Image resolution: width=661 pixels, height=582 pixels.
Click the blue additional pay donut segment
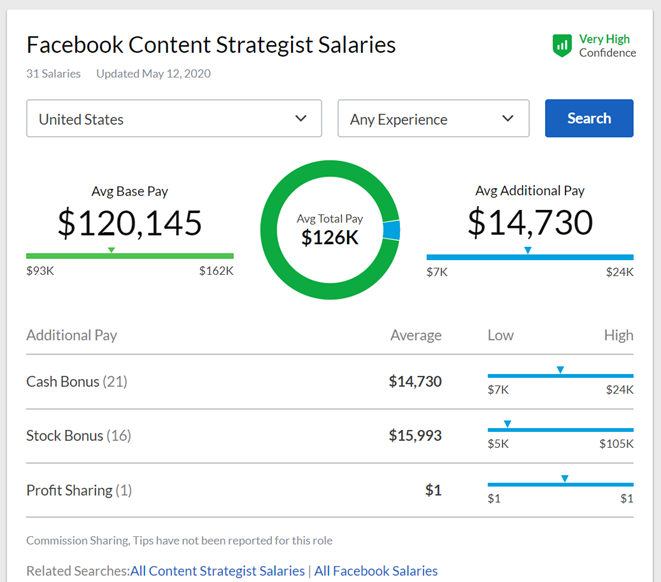[391, 230]
